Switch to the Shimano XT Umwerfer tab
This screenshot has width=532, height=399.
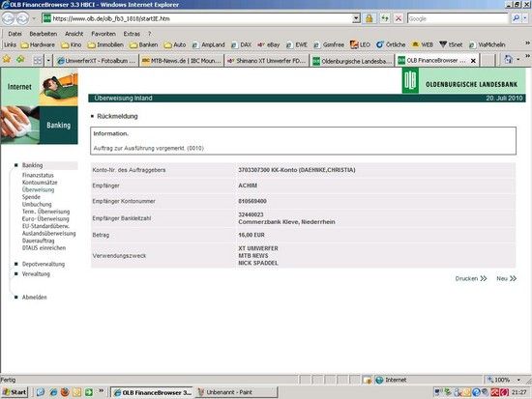[x=266, y=61]
